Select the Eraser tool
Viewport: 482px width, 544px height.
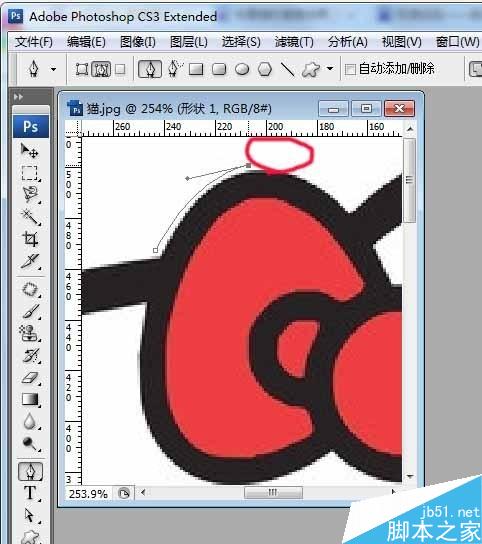(x=30, y=377)
